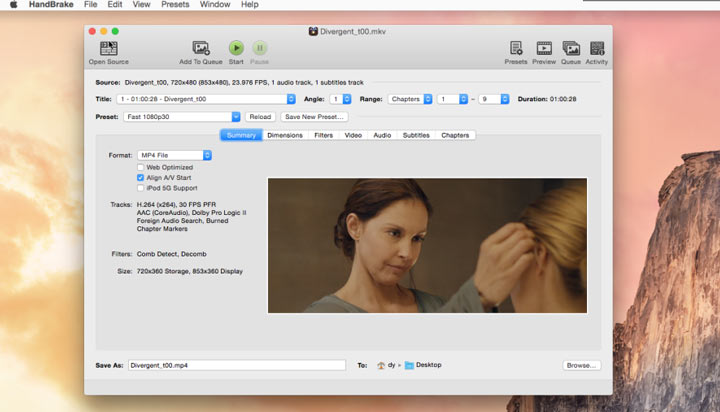
Task: Open the Activity log icon
Action: pyautogui.click(x=597, y=48)
